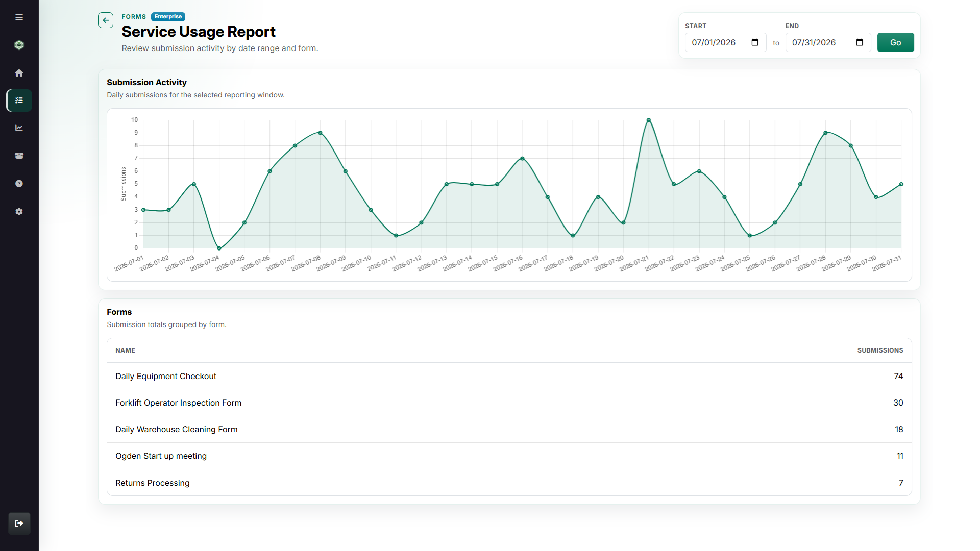This screenshot has height=551, width=980.
Task: Click the Enterprise badge
Action: click(x=168, y=17)
